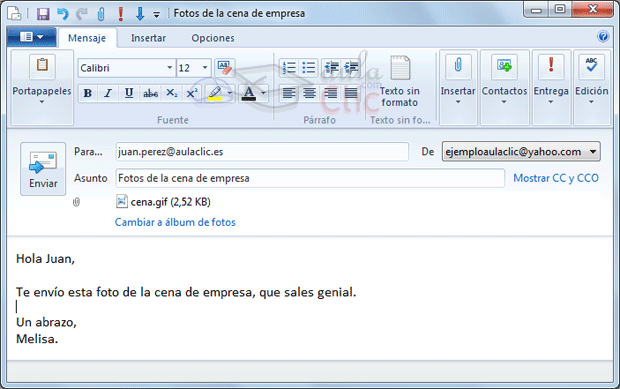The height and width of the screenshot is (389, 620).
Task: Undo last action with the blue arrow
Action: point(62,14)
